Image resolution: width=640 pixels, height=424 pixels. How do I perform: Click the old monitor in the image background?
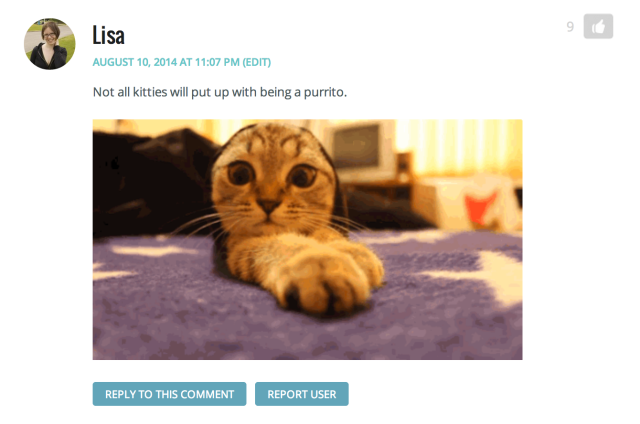coord(359,147)
